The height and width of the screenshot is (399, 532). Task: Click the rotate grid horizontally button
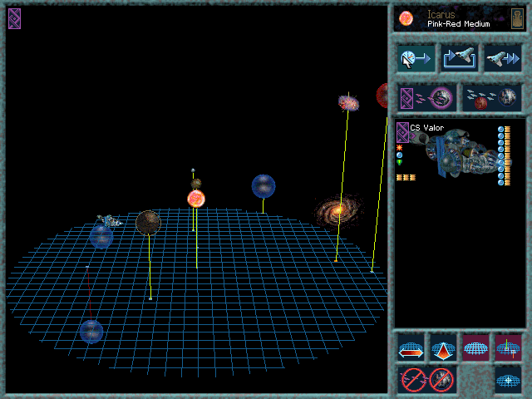pos(411,347)
